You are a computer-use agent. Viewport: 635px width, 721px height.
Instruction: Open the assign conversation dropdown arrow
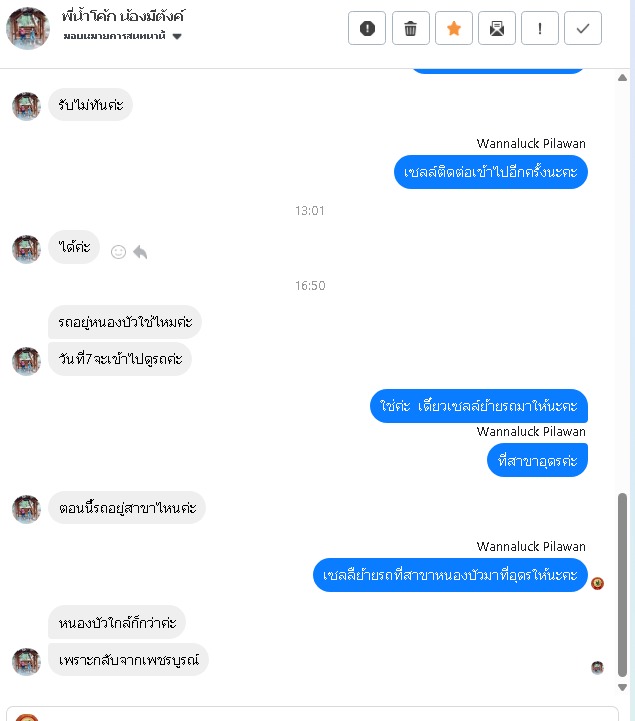[177, 36]
